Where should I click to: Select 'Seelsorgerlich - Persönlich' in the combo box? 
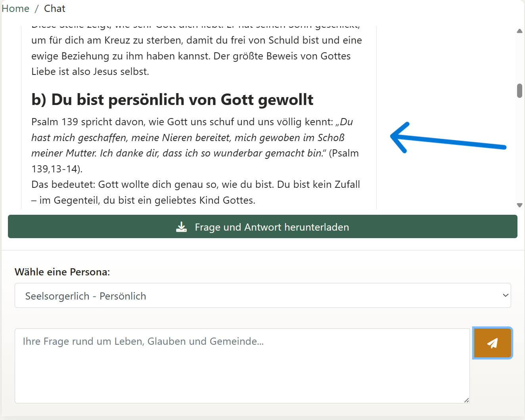pyautogui.click(x=263, y=295)
